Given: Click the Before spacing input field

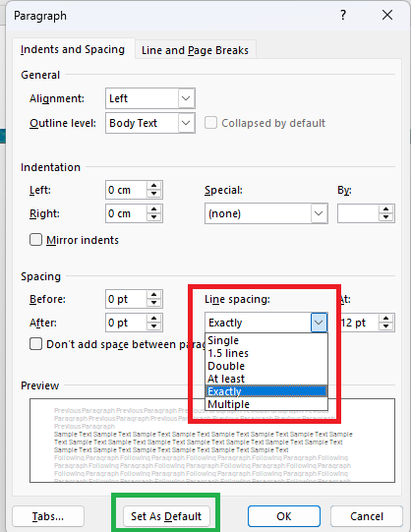Looking at the screenshot, I should click(x=126, y=299).
